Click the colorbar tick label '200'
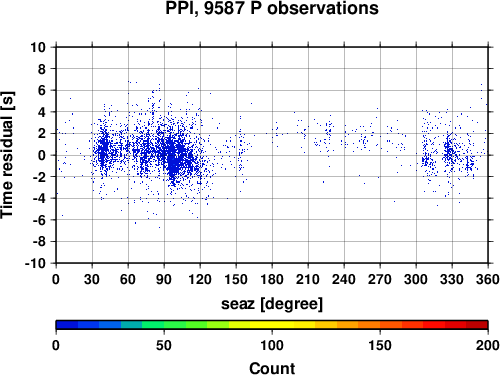This screenshot has height=375, width=500. 488,345
